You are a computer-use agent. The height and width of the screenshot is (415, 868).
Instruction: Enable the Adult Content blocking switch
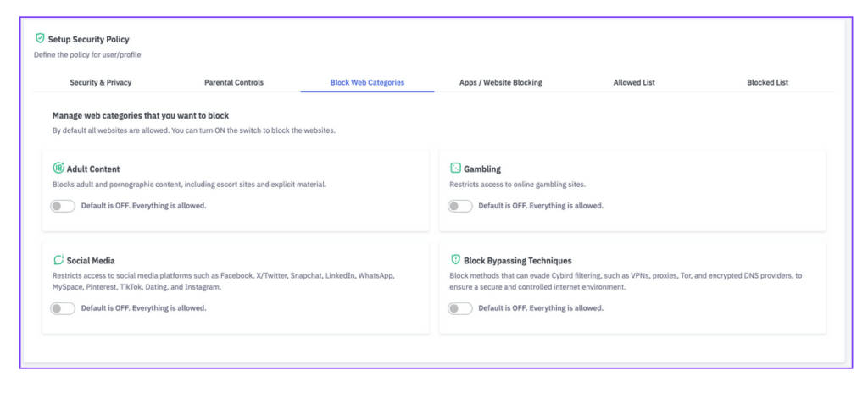(63, 206)
